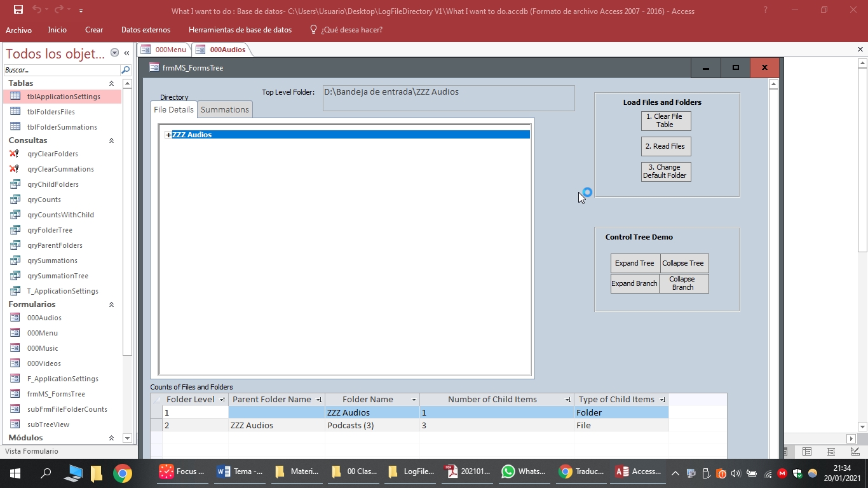Select the 000Music form icon

[x=15, y=348]
